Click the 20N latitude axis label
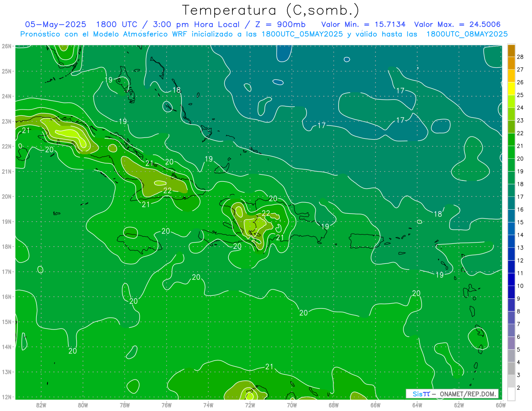Screen dimensions: 532x411 (x=6, y=196)
